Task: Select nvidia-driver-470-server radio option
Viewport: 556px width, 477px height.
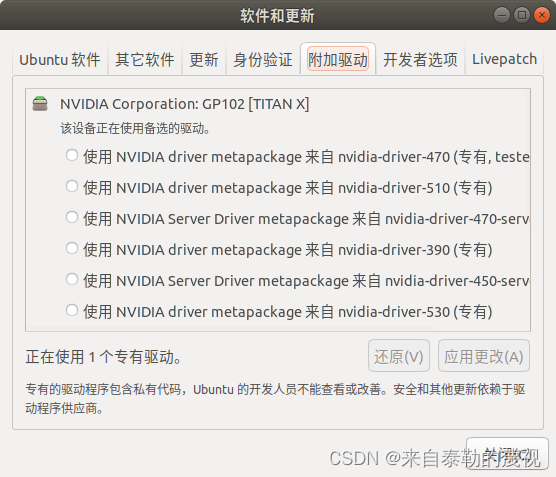Action: [x=72, y=217]
